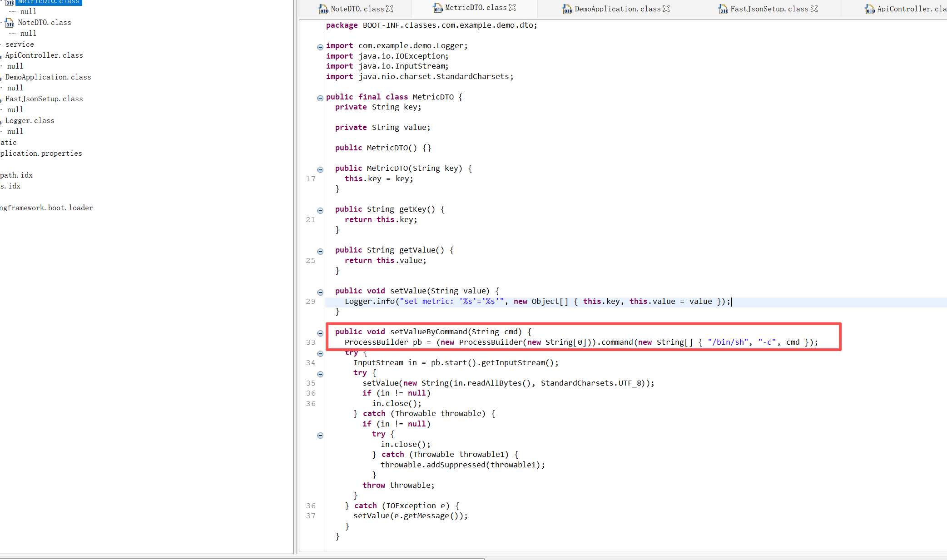Select the service package node
Screen dimensions: 947x560
(x=20, y=44)
